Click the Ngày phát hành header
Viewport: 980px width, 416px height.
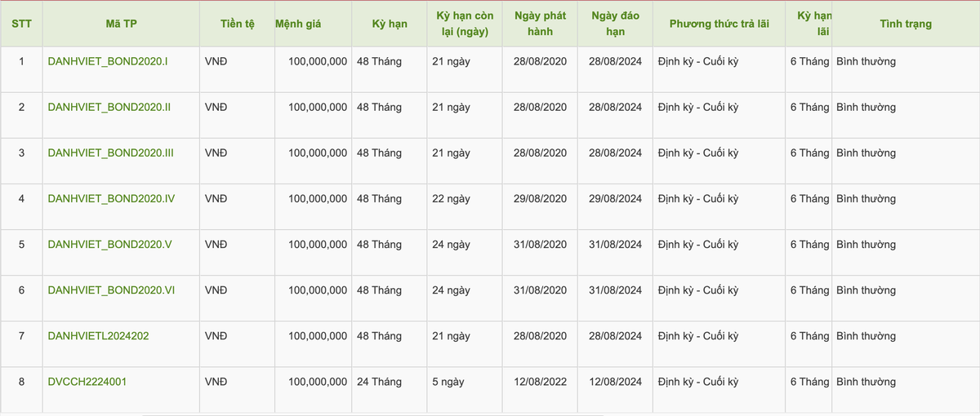[x=540, y=24]
